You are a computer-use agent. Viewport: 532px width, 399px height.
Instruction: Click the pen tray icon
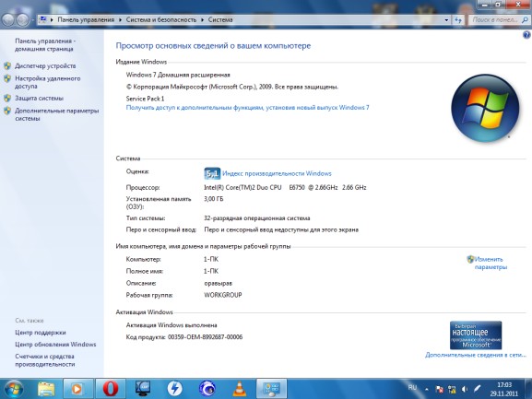[478, 389]
